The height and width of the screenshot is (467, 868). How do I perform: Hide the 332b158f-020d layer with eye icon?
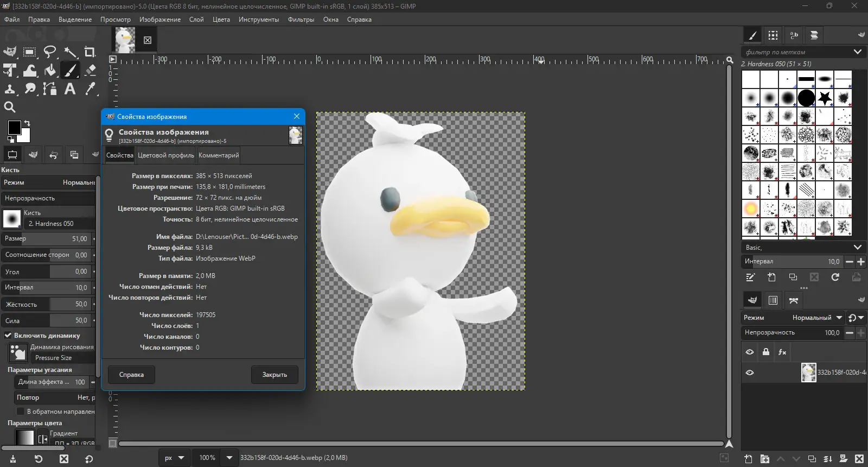click(750, 373)
